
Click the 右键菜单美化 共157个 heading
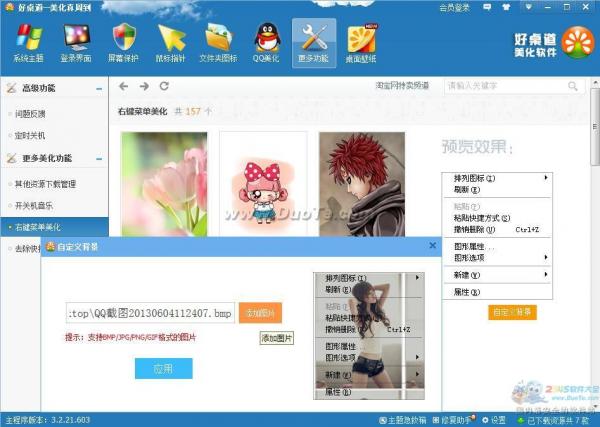[165, 111]
